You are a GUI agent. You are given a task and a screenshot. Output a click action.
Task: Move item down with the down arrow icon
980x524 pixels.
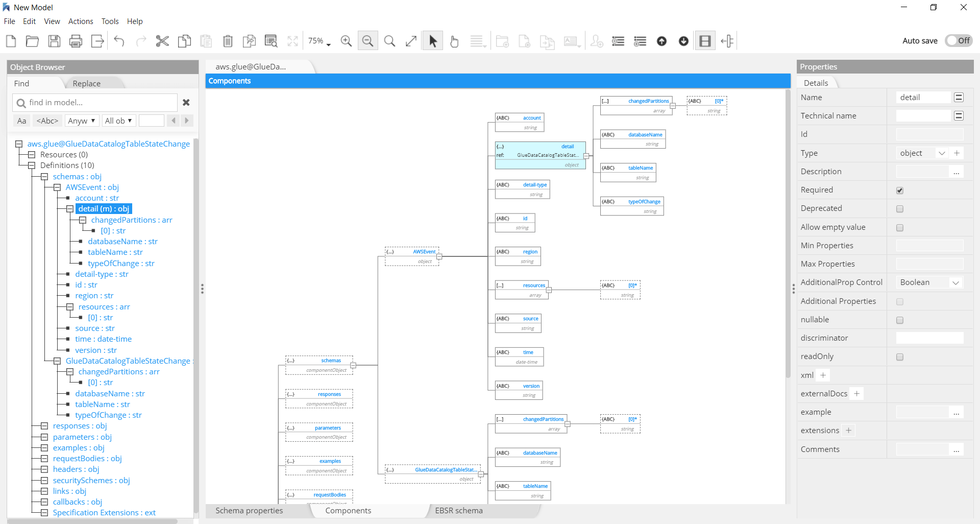pos(683,41)
